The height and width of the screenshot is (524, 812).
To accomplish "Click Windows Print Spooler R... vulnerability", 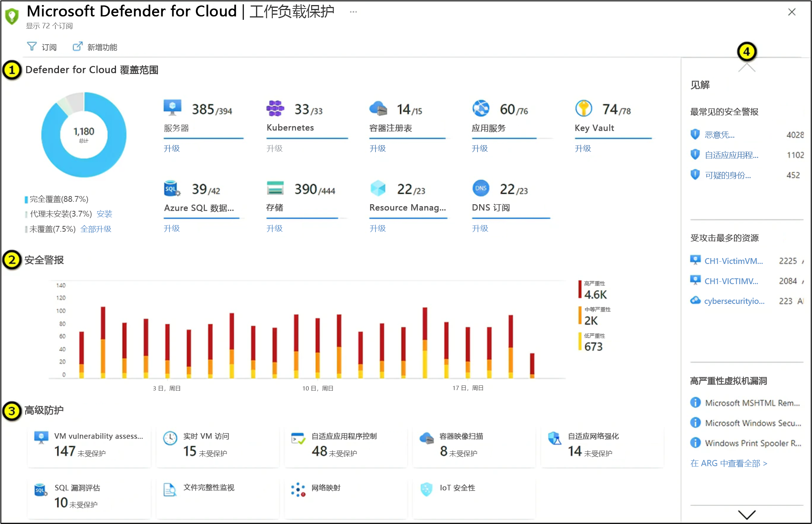I will (x=753, y=443).
